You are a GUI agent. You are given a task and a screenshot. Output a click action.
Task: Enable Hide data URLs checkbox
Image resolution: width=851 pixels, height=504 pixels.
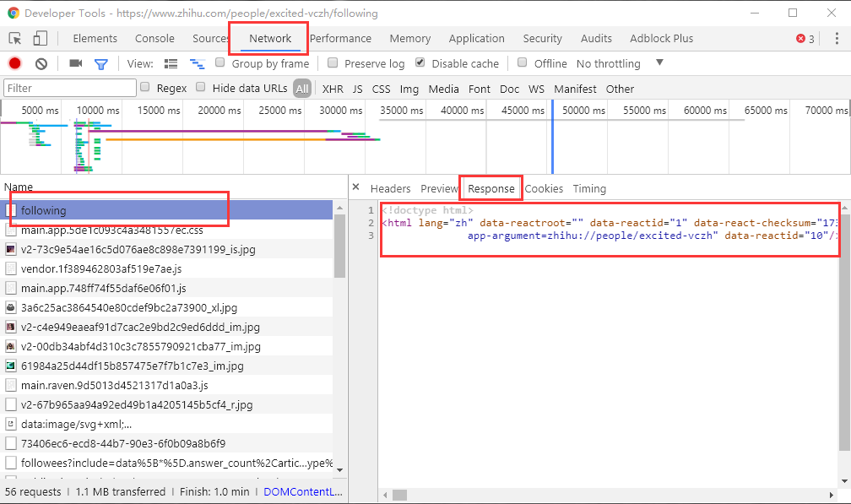point(201,87)
